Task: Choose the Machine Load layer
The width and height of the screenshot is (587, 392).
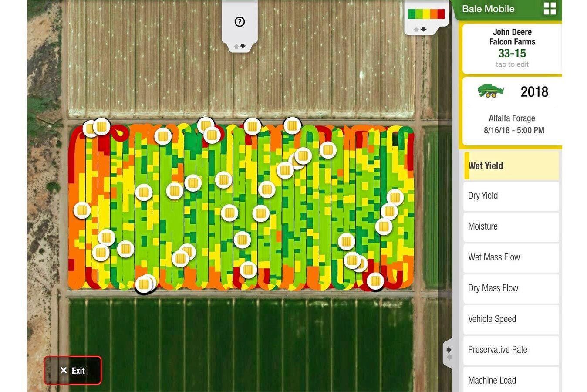Action: tap(511, 379)
